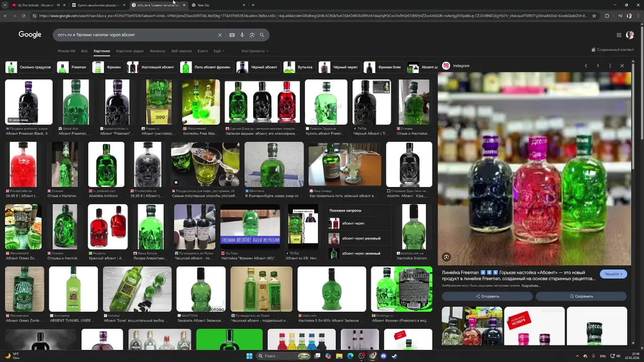Image resolution: width=644 pixels, height=362 pixels.
Task: Search by image with the Lens icon
Action: click(252, 35)
